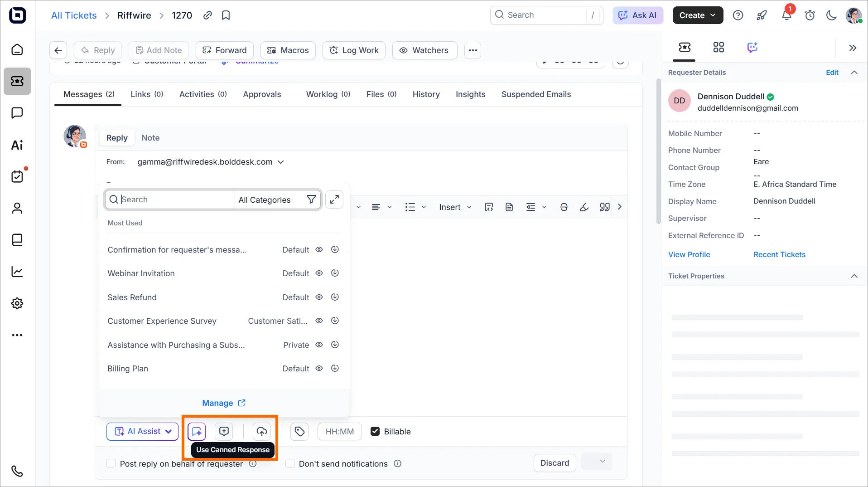Open the Contacts icon in the sidebar
This screenshot has width=868, height=487.
17,208
